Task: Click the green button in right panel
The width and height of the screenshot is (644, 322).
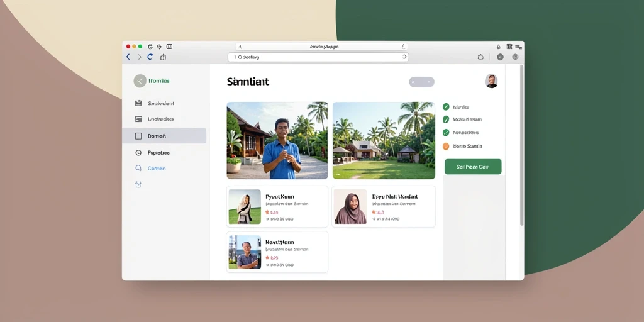Action: coord(473,167)
